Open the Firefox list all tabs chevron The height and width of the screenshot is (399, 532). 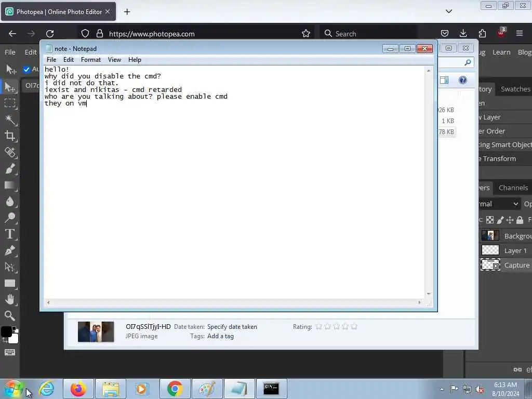448,11
